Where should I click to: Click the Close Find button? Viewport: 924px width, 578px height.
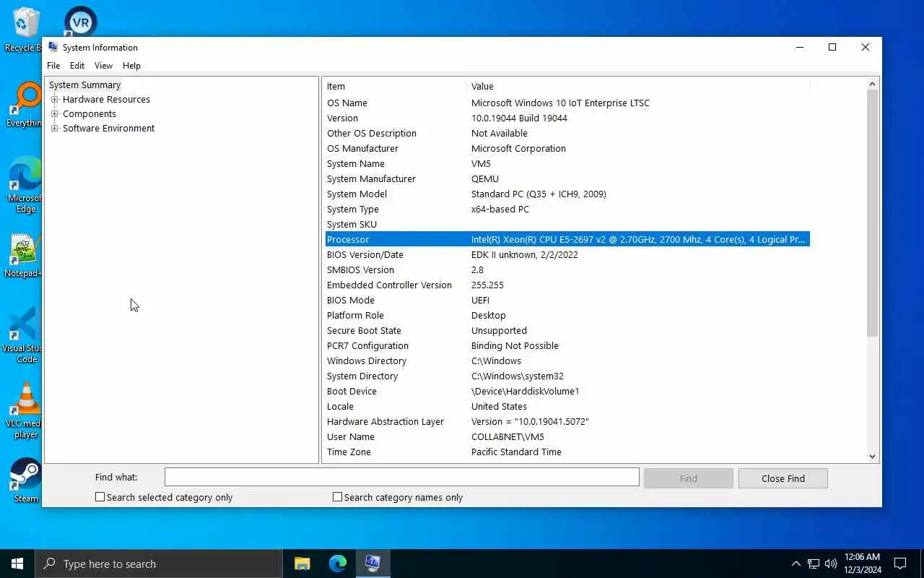tap(783, 478)
